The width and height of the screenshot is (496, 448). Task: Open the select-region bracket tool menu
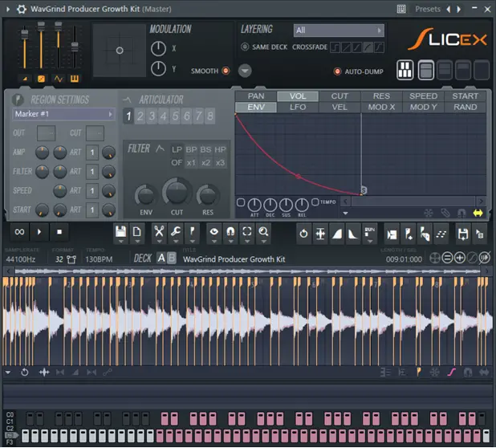coord(247,234)
